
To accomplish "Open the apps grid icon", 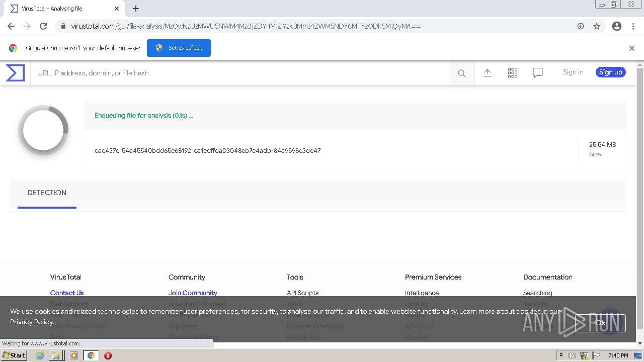I will coord(513,73).
